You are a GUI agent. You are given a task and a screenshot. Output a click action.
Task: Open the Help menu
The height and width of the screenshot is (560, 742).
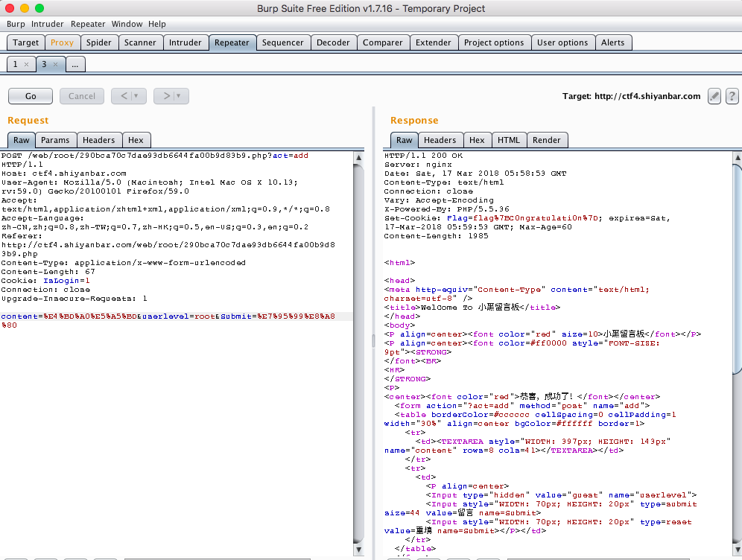[157, 24]
